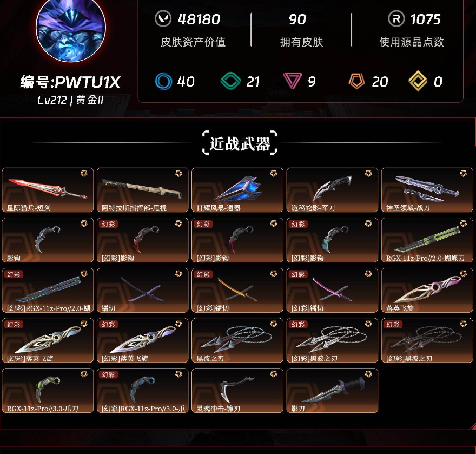The height and width of the screenshot is (454, 476).
Task: Select the non-chroma 落英飞旋 skin card
Action: point(427,291)
